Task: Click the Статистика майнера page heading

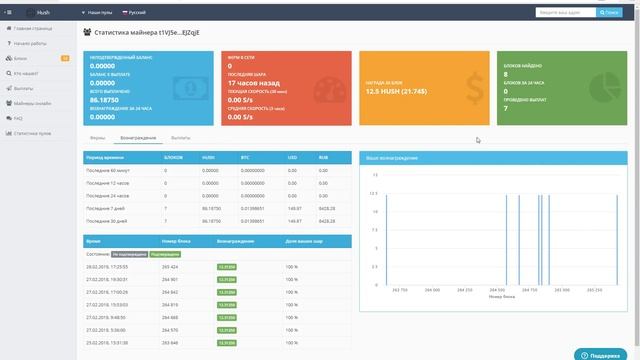Action: [147, 32]
